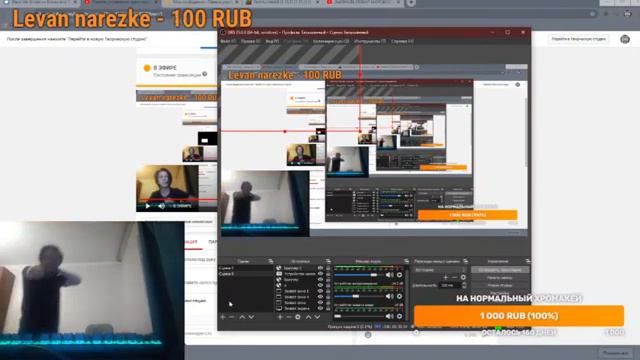Click the YouTube account avatar icon
The image size is (640, 360).
(624, 39)
